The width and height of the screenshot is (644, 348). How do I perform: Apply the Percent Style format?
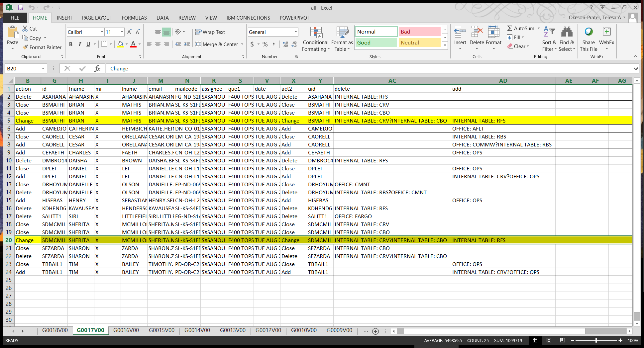(x=265, y=44)
